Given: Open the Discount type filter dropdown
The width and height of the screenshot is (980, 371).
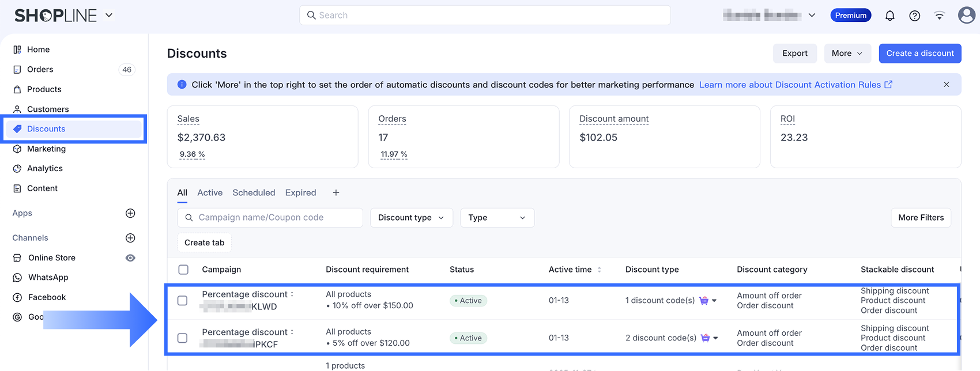Looking at the screenshot, I should (x=411, y=218).
